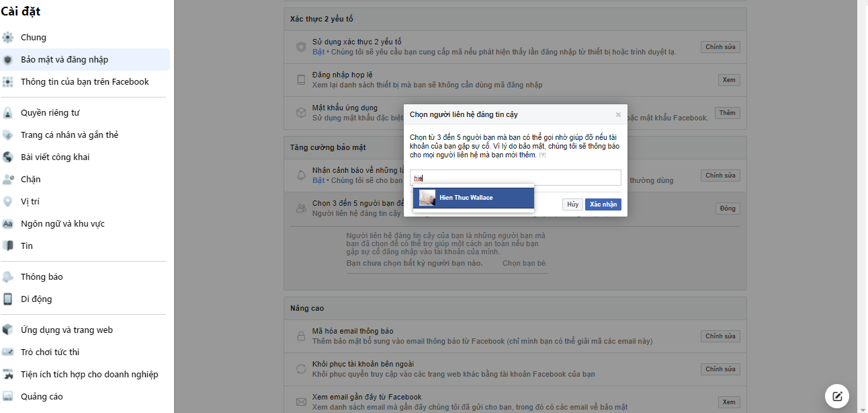
Task: Click the globe icon for Bài viết công khai
Action: (x=7, y=157)
